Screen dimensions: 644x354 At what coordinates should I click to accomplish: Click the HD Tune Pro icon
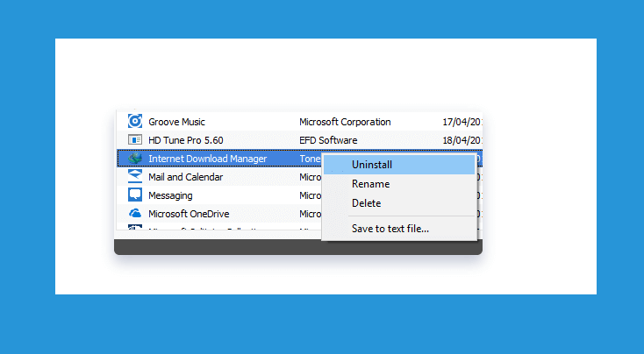(135, 140)
